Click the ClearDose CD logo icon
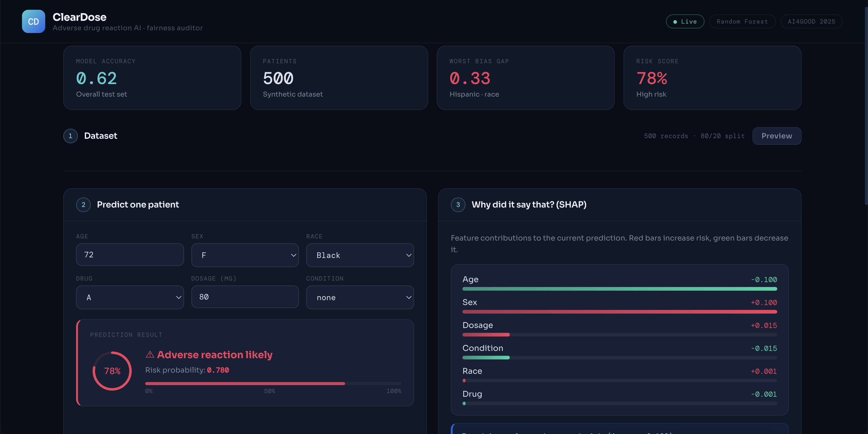Screen dimensions: 868x434 [33, 21]
